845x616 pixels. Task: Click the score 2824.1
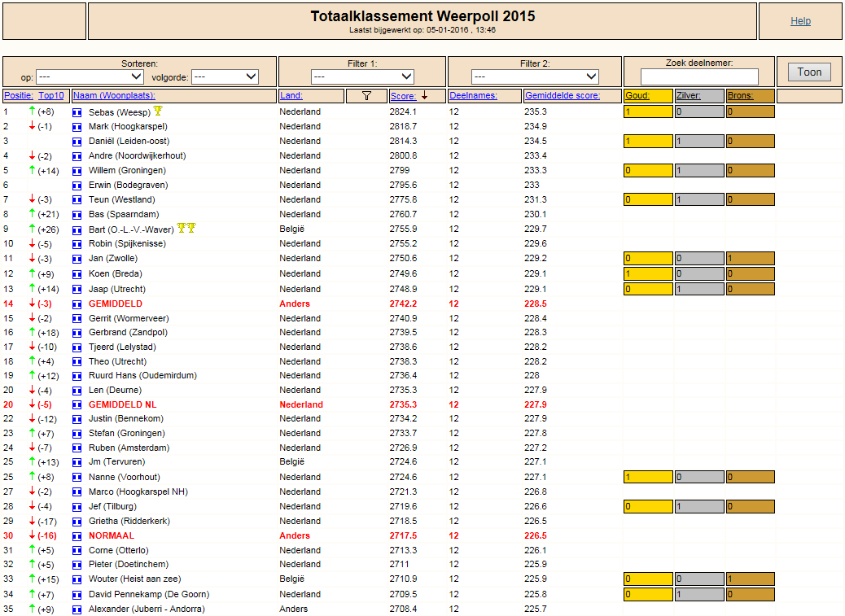click(x=403, y=112)
